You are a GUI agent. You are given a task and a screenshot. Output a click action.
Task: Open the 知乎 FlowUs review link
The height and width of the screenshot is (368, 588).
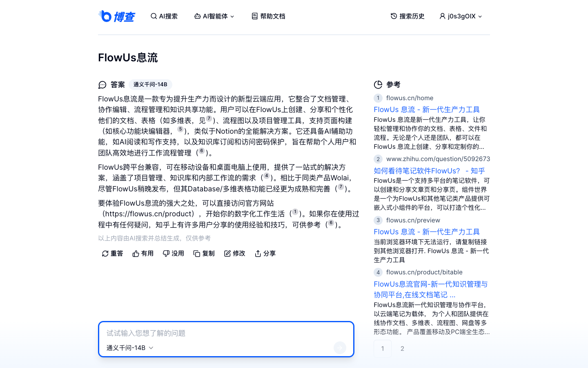tap(429, 171)
